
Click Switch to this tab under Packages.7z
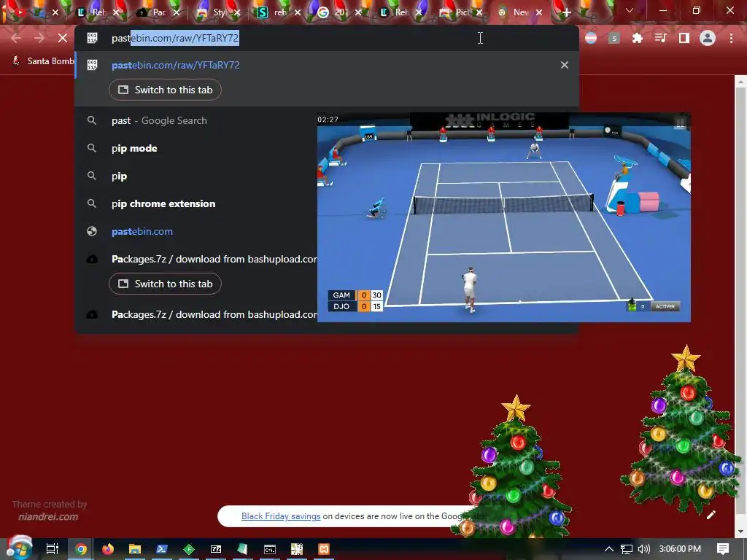165,284
